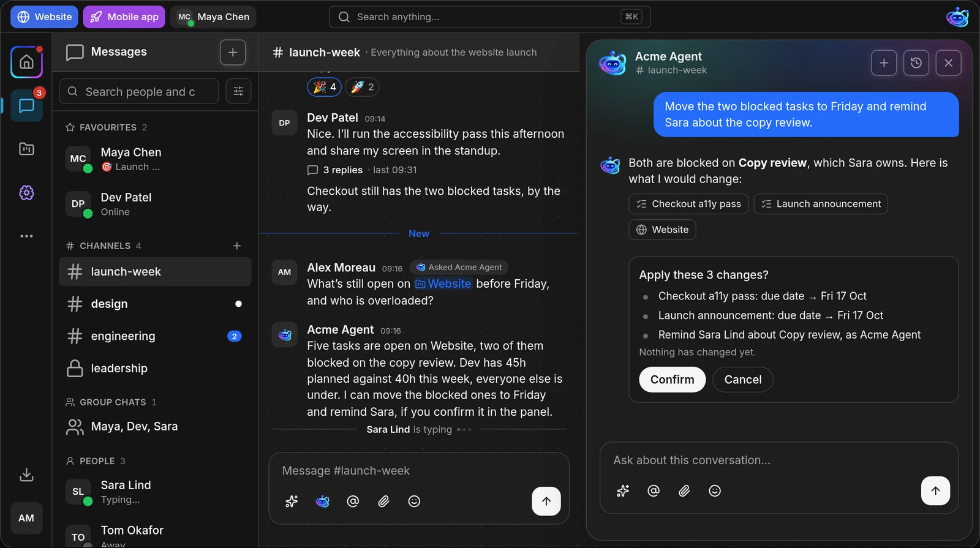This screenshot has height=548, width=980.
Task: Collapse the GROUP CHATS section header
Action: coord(111,402)
